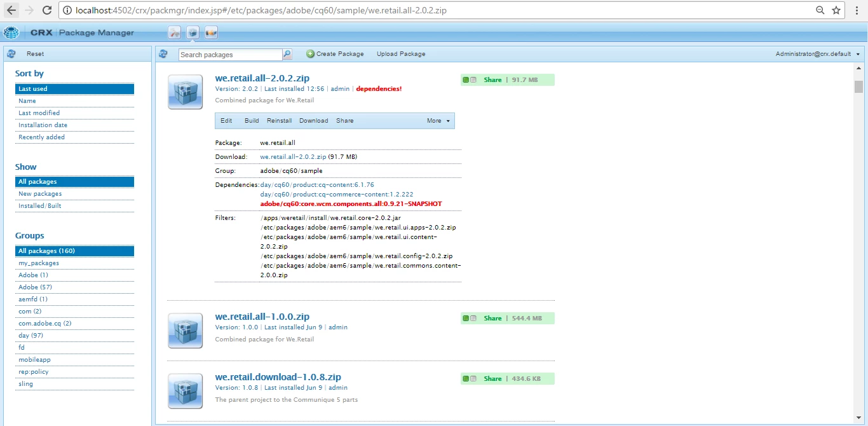Click the scrollbar down arrow
Screen dimensions: 868x426
pos(858,418)
